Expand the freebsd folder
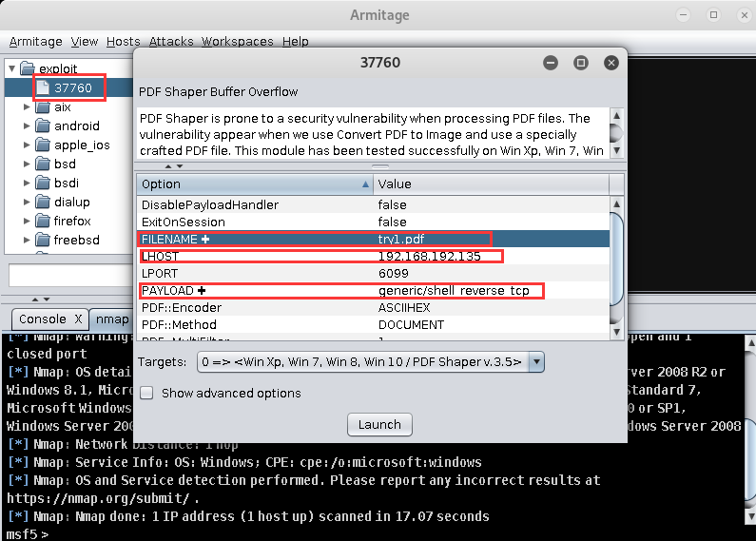756x541 pixels. pos(27,240)
